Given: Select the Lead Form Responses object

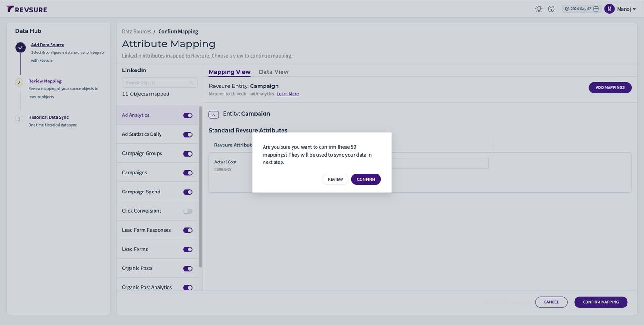Looking at the screenshot, I should (x=157, y=230).
